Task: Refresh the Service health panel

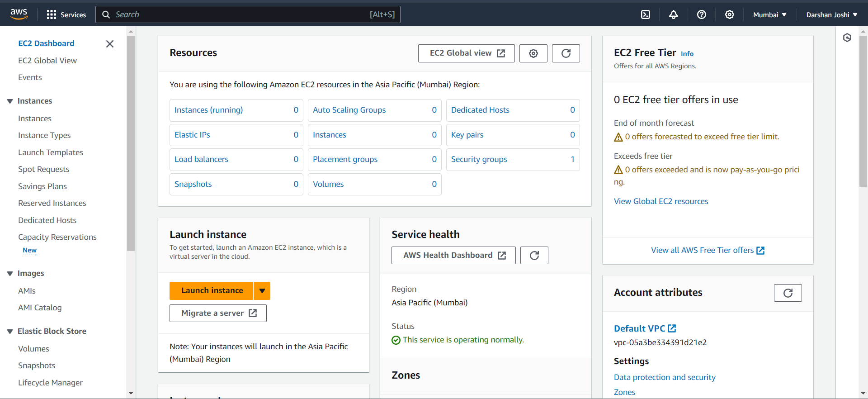Action: tap(534, 256)
